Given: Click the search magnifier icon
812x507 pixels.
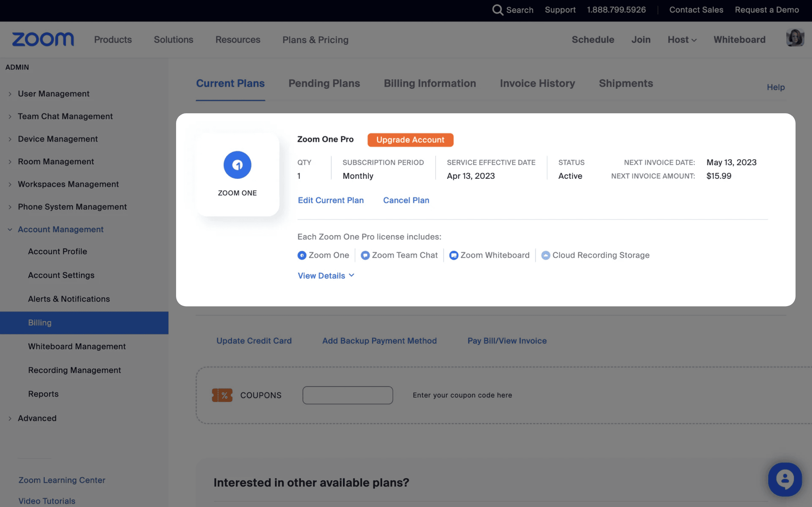Looking at the screenshot, I should pos(497,10).
